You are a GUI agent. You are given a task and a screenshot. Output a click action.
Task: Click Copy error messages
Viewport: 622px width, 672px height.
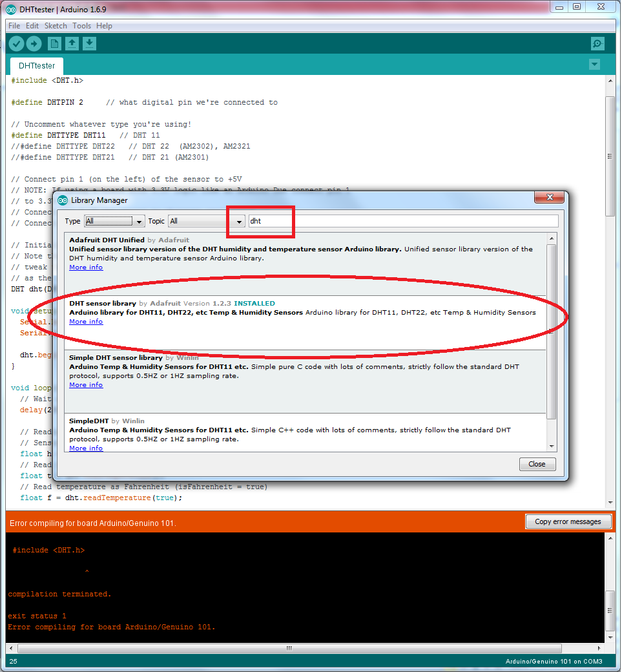coord(568,521)
